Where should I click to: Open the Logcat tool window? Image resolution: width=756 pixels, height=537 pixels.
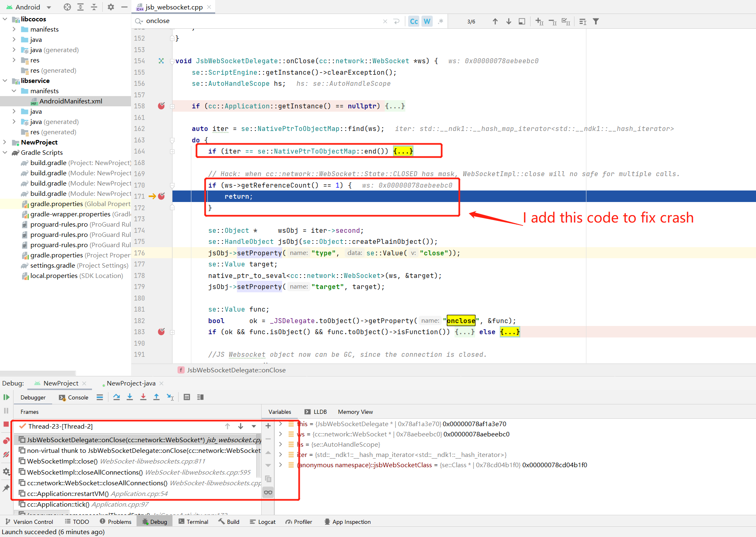[263, 522]
